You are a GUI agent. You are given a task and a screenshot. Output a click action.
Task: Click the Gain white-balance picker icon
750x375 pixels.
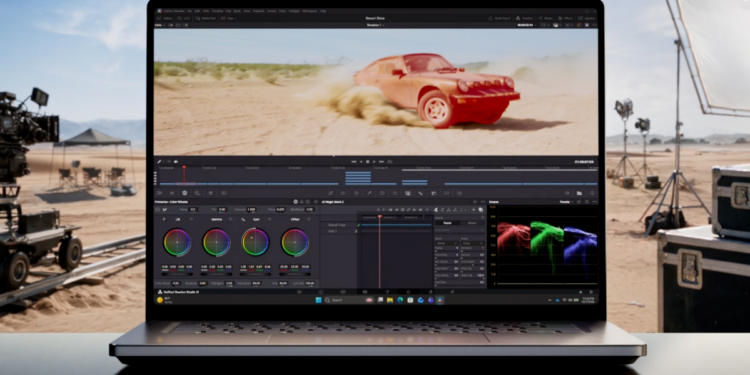coord(243,219)
